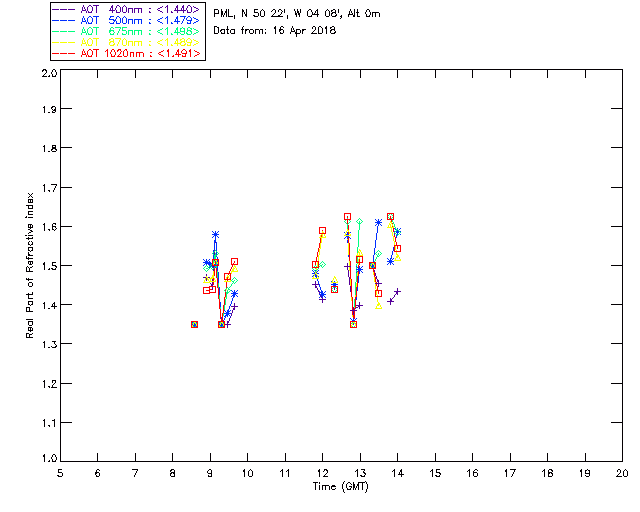Click the 1.4 y-axis label
Viewport: 640px width, 512px height.
49,305
